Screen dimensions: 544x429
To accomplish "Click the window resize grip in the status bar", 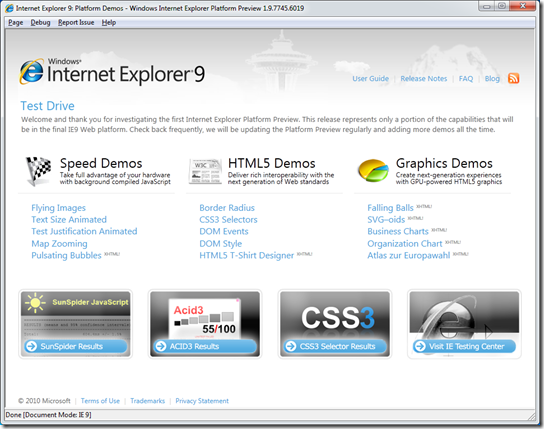I will click(x=532, y=416).
